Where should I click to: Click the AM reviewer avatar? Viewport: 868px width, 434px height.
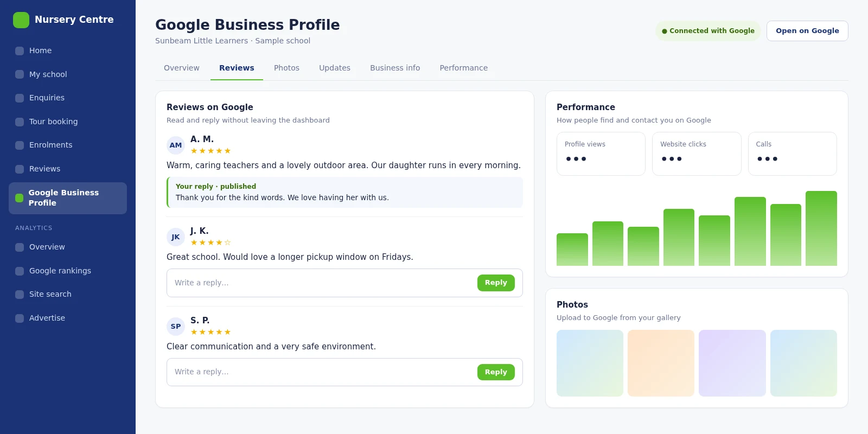click(x=176, y=145)
